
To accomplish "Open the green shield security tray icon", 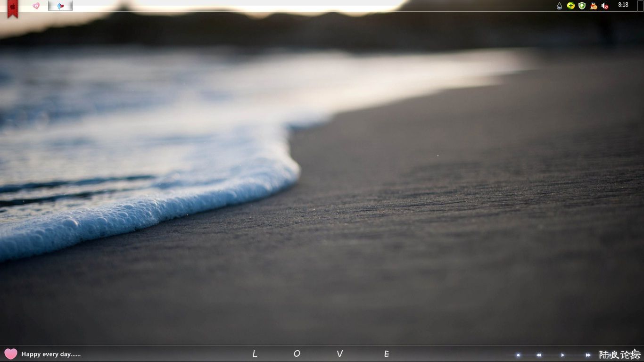I will point(582,6).
